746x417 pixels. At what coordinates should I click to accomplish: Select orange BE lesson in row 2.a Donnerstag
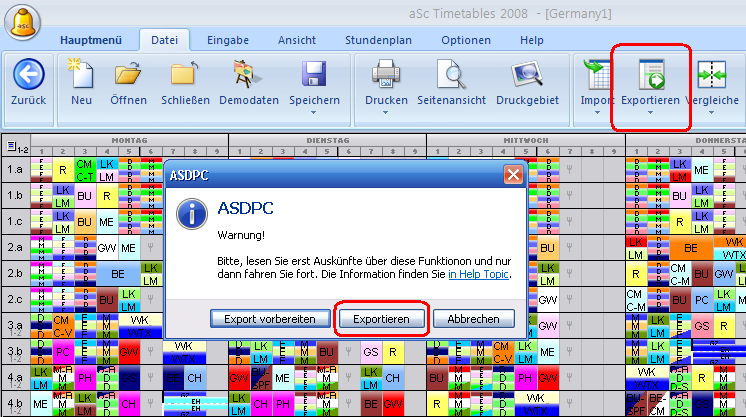pyautogui.click(x=691, y=248)
